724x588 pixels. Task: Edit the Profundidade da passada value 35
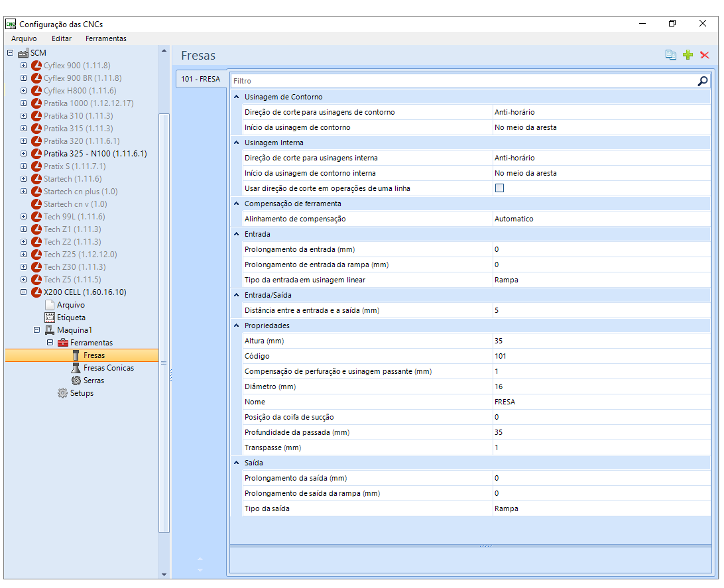point(601,432)
